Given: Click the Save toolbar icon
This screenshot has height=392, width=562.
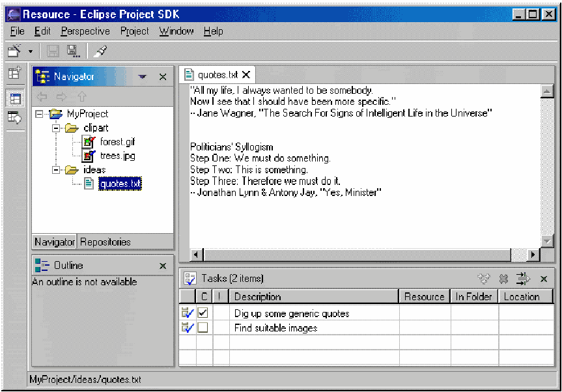Looking at the screenshot, I should tap(53, 51).
